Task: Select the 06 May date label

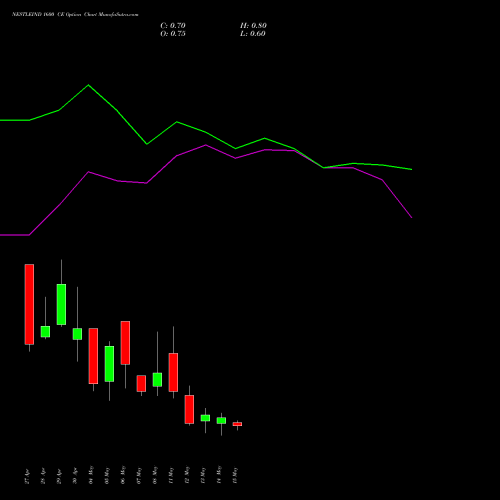Action: 123,475
